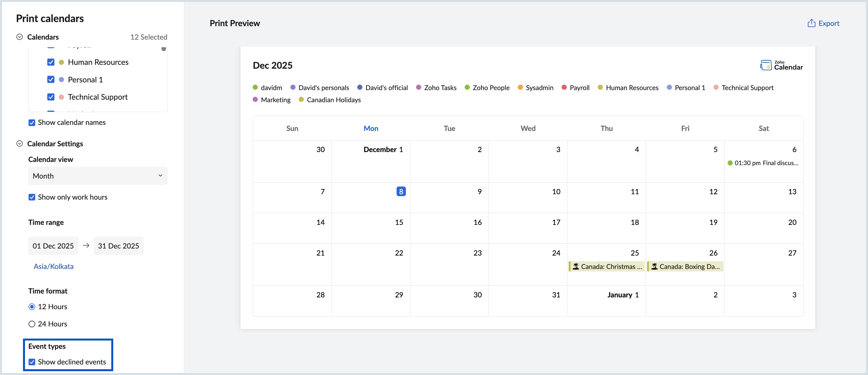Viewport: 868px width, 375px height.
Task: Click the green dot beside Human Resources in legend
Action: (600, 88)
